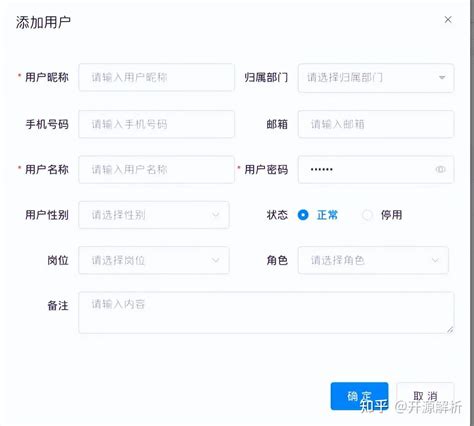
Task: Select the 正常 status radio button
Action: click(303, 215)
